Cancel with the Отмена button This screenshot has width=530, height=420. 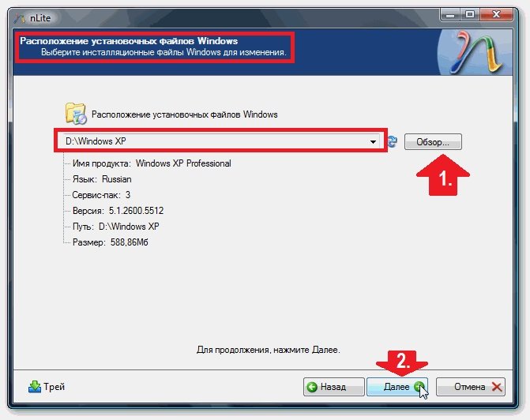coord(471,387)
